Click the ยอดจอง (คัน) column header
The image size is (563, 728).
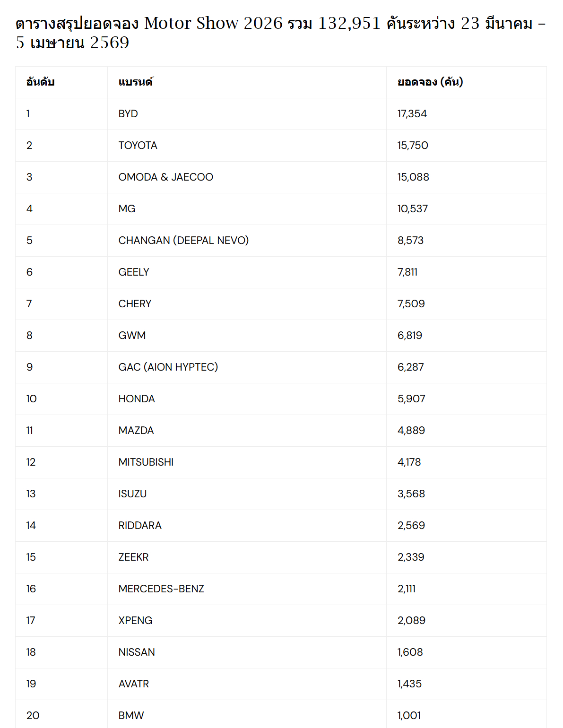(x=430, y=82)
